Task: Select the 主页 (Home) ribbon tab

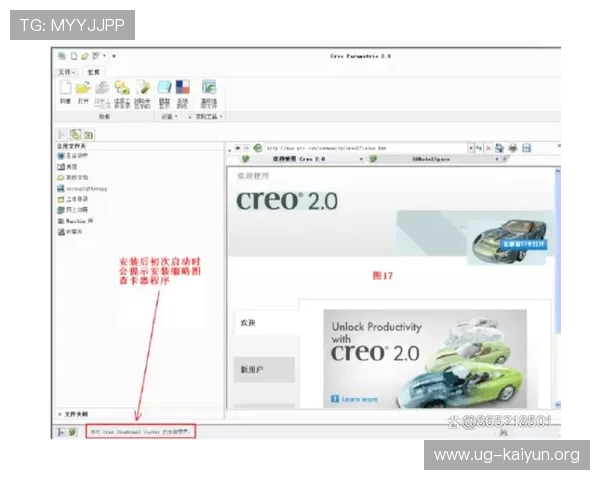Action: [x=94, y=72]
